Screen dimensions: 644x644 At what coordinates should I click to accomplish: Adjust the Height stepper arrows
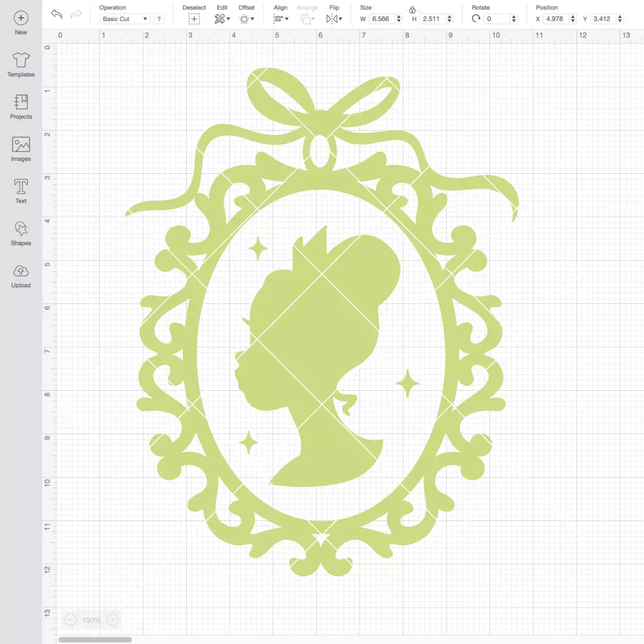450,19
